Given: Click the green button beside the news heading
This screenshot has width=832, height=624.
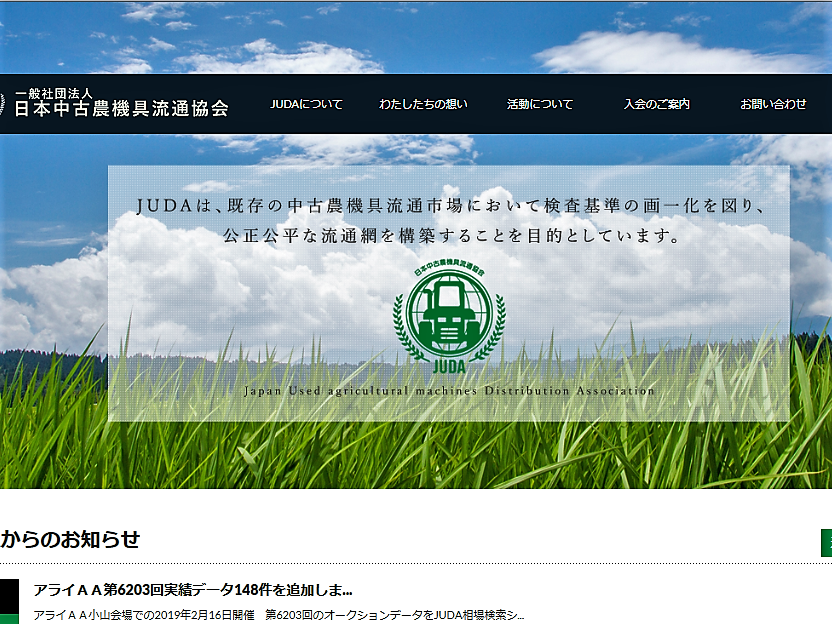Looking at the screenshot, I should point(826,542).
